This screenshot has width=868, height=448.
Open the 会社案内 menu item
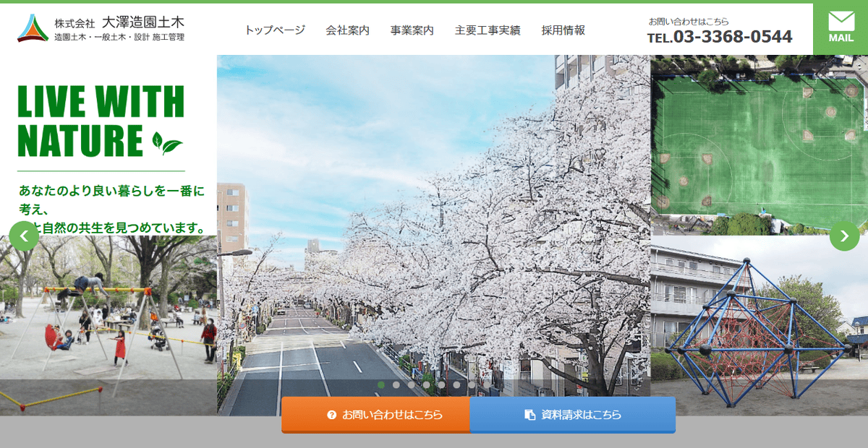click(346, 30)
